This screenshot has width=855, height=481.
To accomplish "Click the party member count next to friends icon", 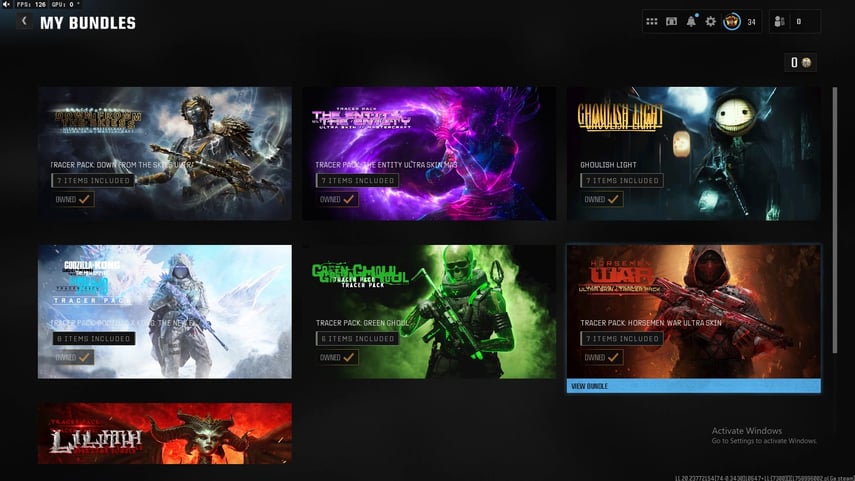I will click(x=797, y=21).
